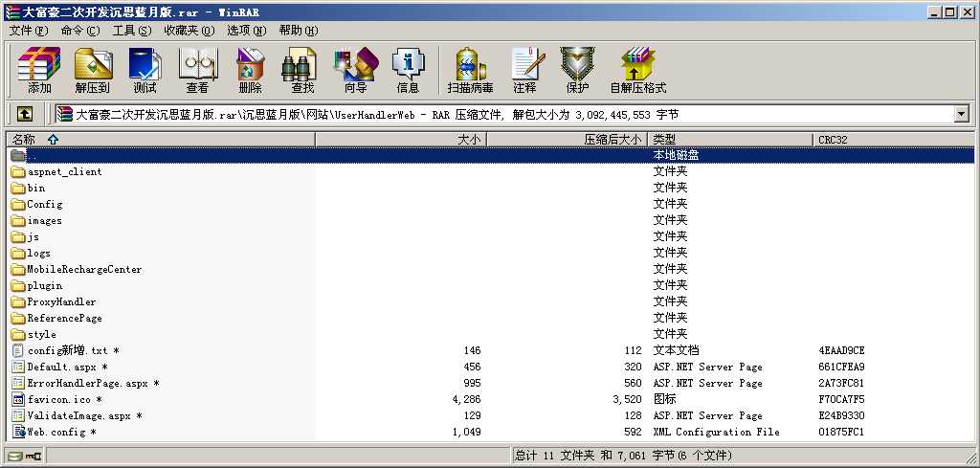The width and height of the screenshot is (980, 468).
Task: Click the size value 4,286
Action: click(466, 399)
